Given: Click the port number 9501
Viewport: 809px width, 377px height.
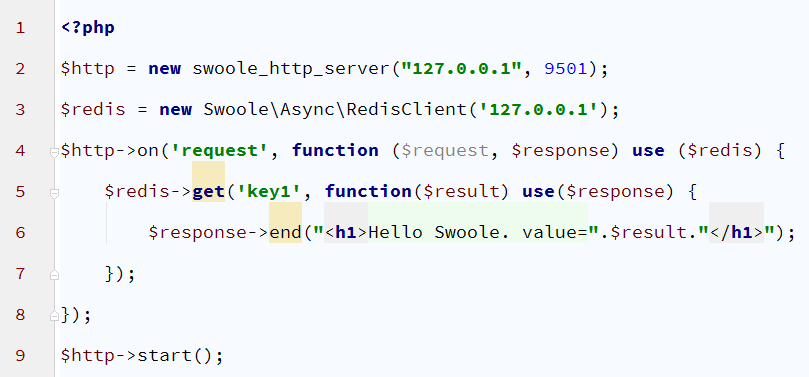Looking at the screenshot, I should 566,69.
